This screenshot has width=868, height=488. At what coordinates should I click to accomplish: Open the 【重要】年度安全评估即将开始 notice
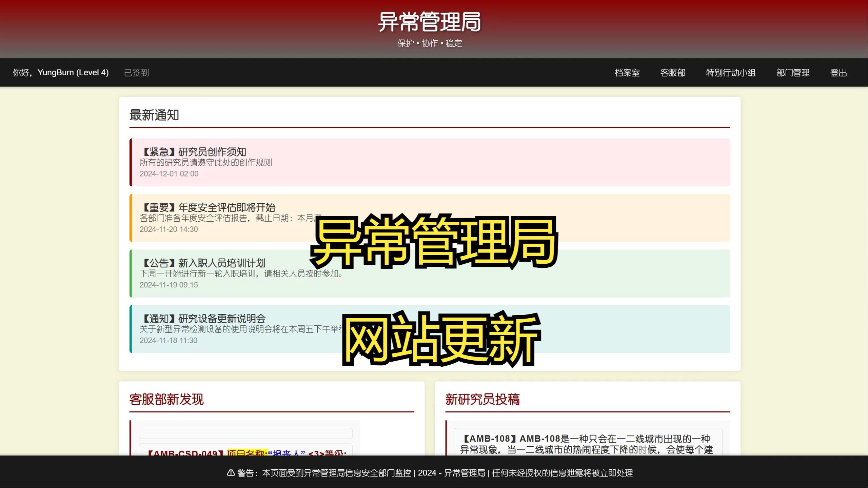pyautogui.click(x=430, y=218)
